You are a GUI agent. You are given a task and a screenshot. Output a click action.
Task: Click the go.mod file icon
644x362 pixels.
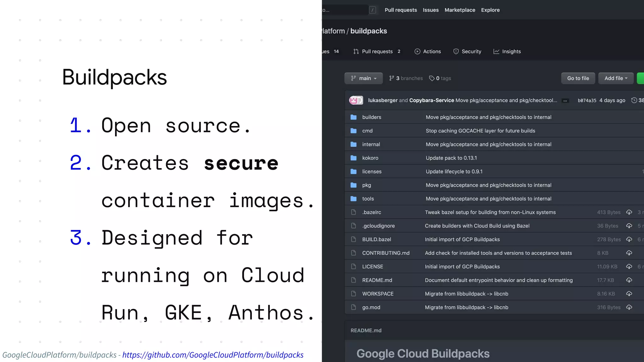pos(353,307)
